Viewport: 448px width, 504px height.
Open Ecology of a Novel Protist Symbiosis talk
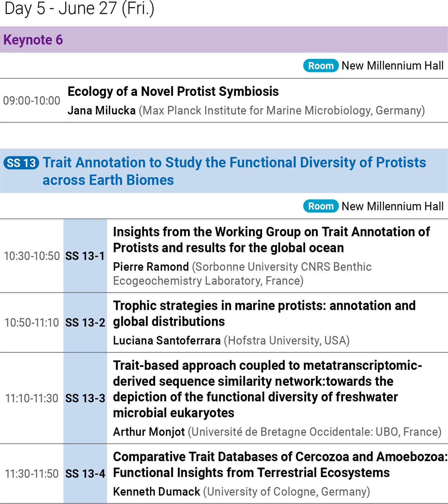pyautogui.click(x=173, y=91)
